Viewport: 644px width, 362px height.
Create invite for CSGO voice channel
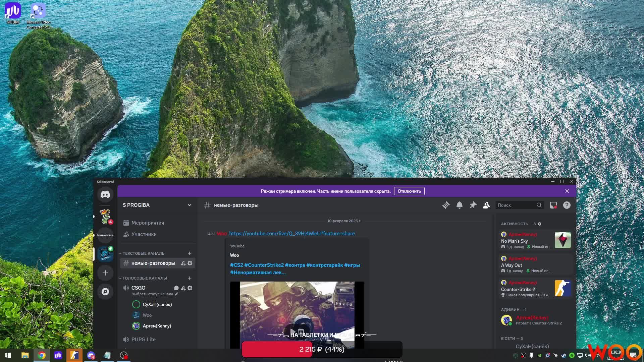(183, 288)
